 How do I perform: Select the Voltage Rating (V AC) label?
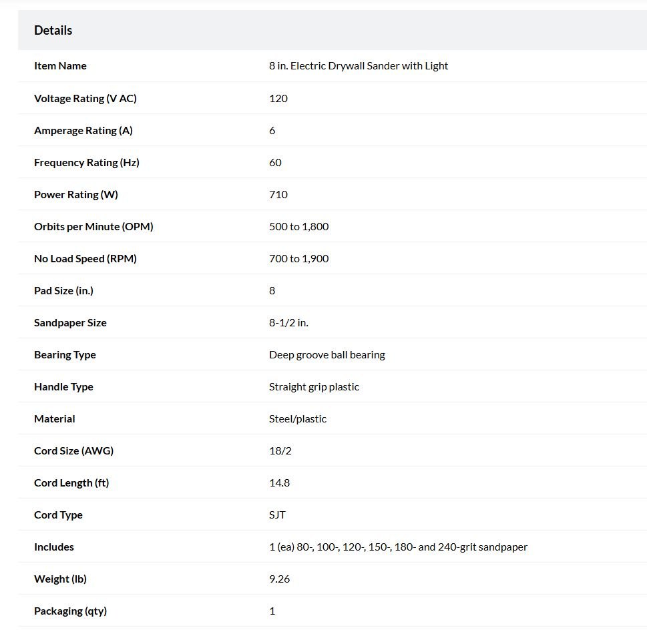click(x=85, y=99)
